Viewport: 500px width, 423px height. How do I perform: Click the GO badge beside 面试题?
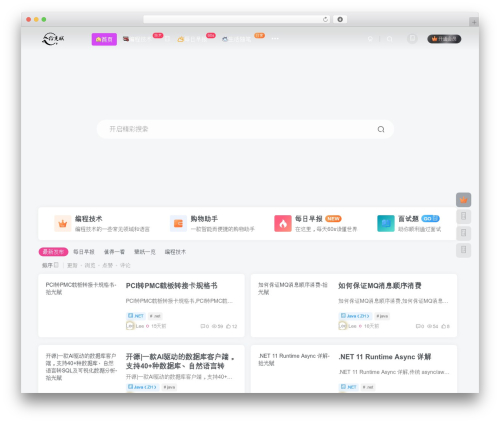(x=430, y=219)
